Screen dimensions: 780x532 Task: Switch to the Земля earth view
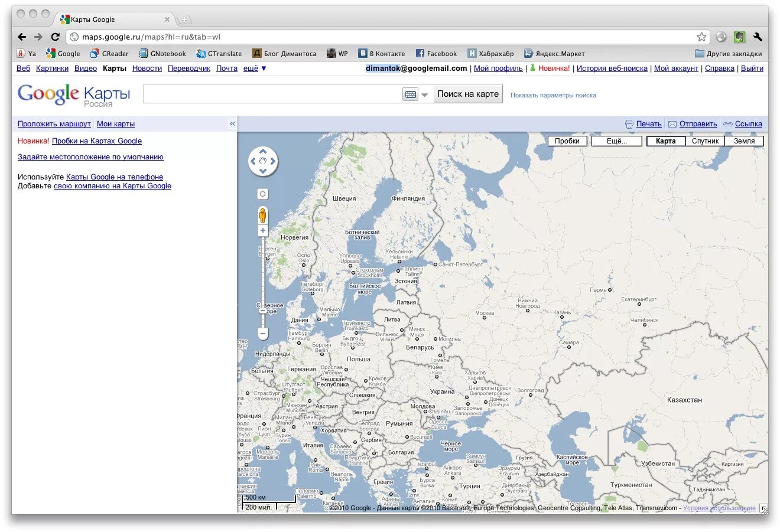pyautogui.click(x=744, y=141)
